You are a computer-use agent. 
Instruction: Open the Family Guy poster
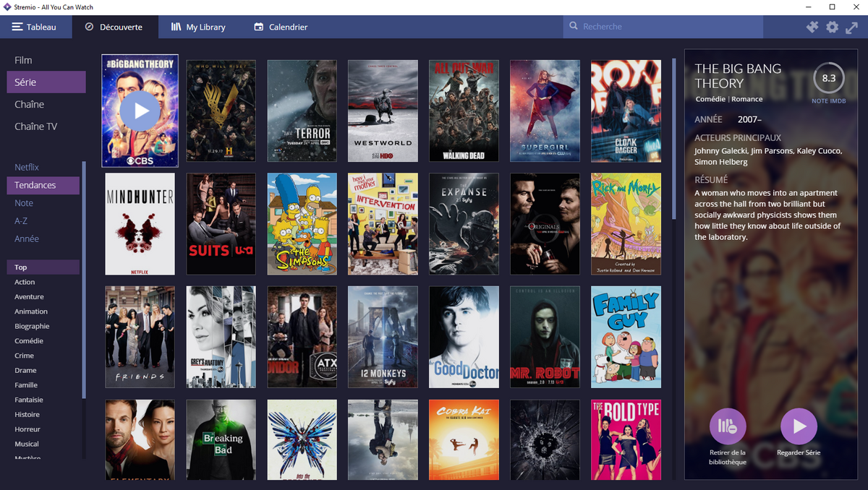coord(626,338)
